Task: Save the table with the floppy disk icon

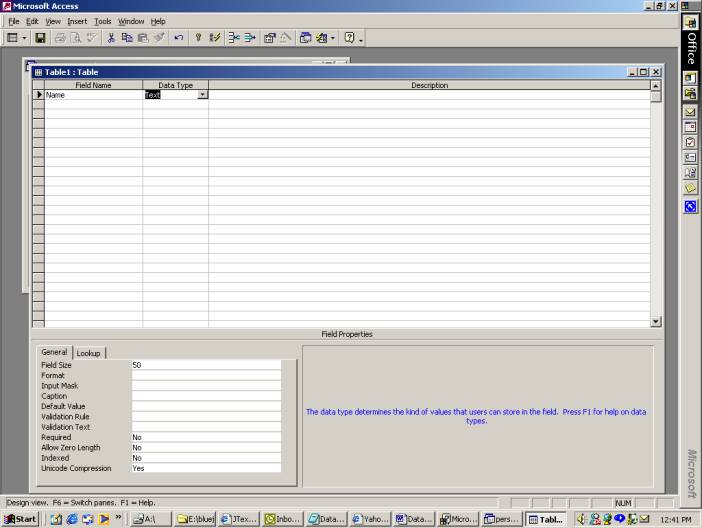Action: [x=40, y=38]
